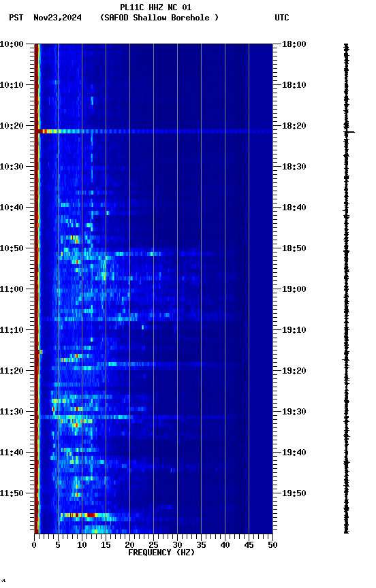Click the '18:00' UTC time label

tap(294, 44)
